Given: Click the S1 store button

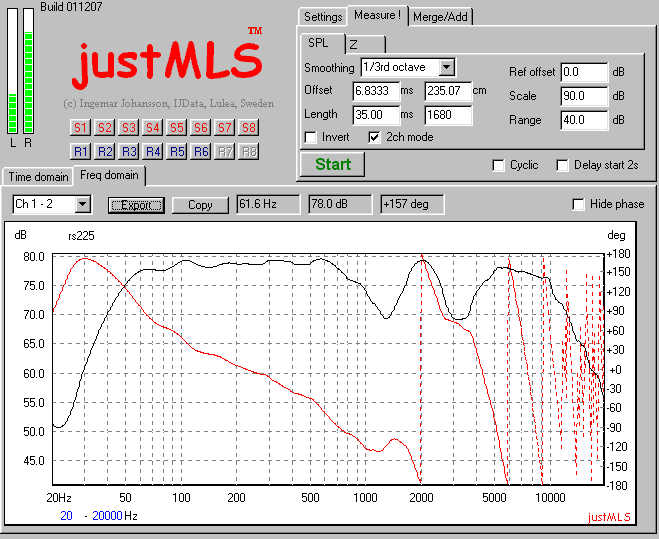Looking at the screenshot, I should point(80,128).
